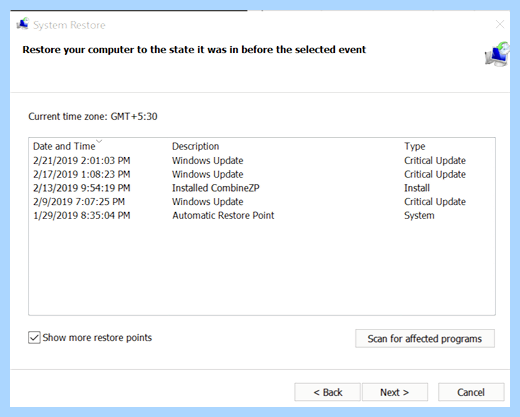Close the System Restore dialog
This screenshot has width=520, height=417.
coord(500,24)
